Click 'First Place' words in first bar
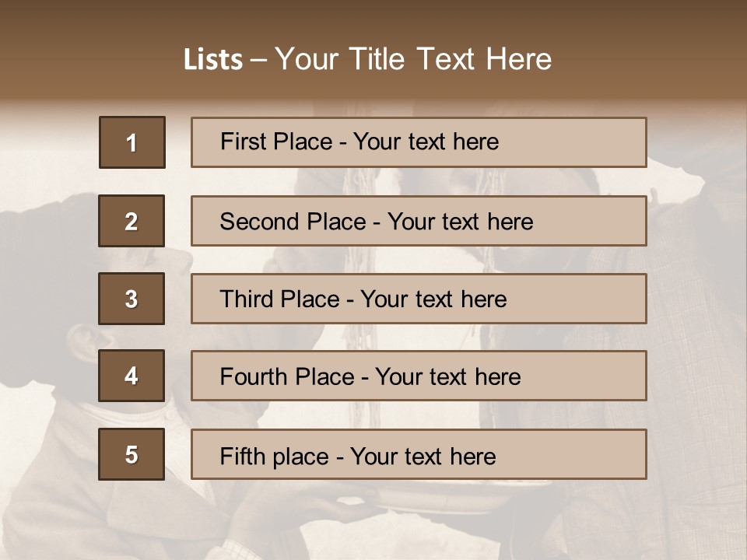 pos(276,142)
